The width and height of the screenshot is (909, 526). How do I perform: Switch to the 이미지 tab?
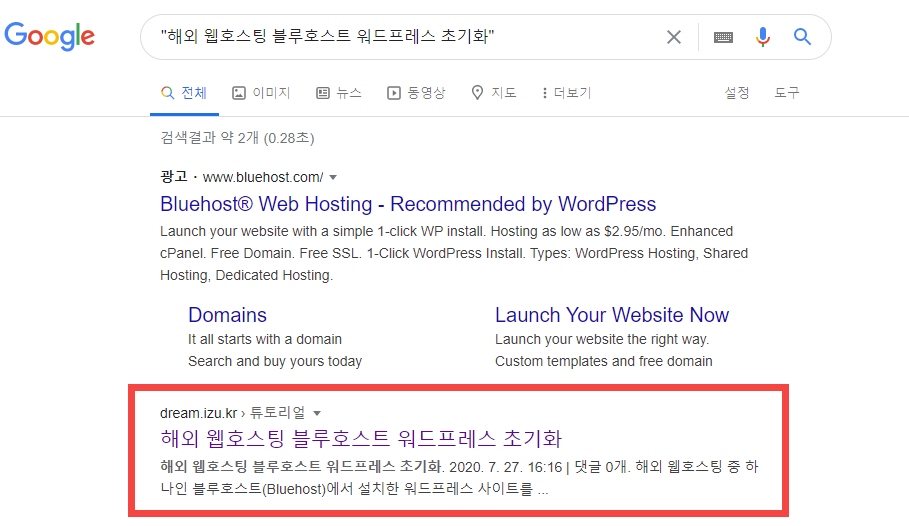point(261,93)
